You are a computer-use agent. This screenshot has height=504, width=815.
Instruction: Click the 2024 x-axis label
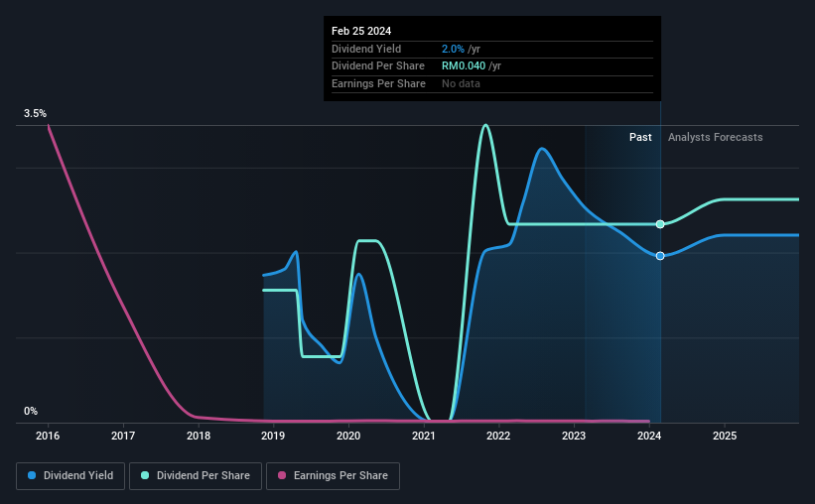649,436
